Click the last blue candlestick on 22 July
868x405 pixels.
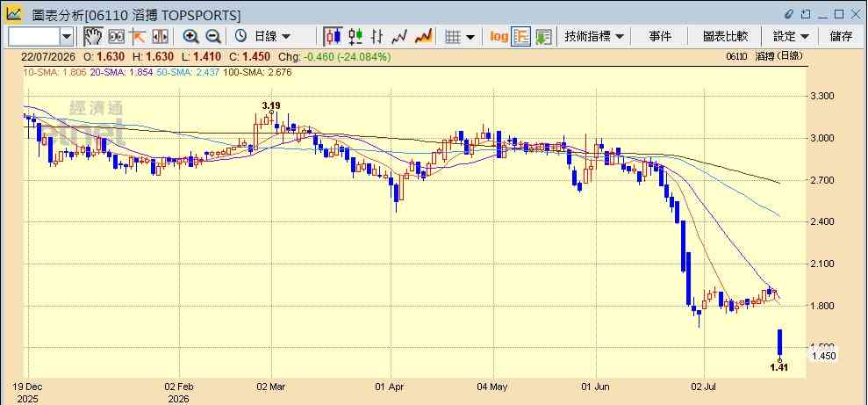[779, 343]
